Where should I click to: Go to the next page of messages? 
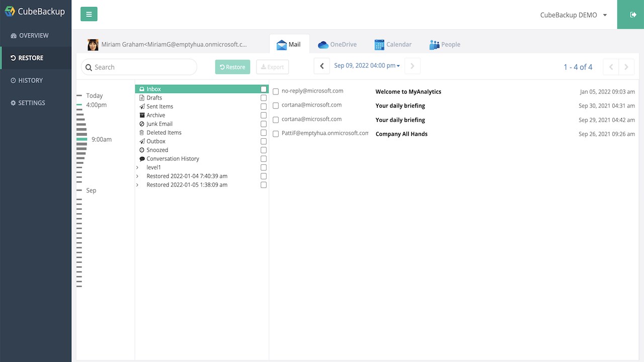point(626,67)
